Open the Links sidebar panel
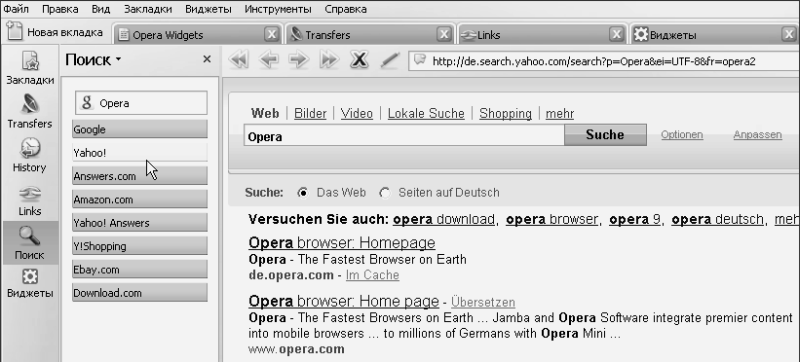Screen dimensions: 800x362 30,200
